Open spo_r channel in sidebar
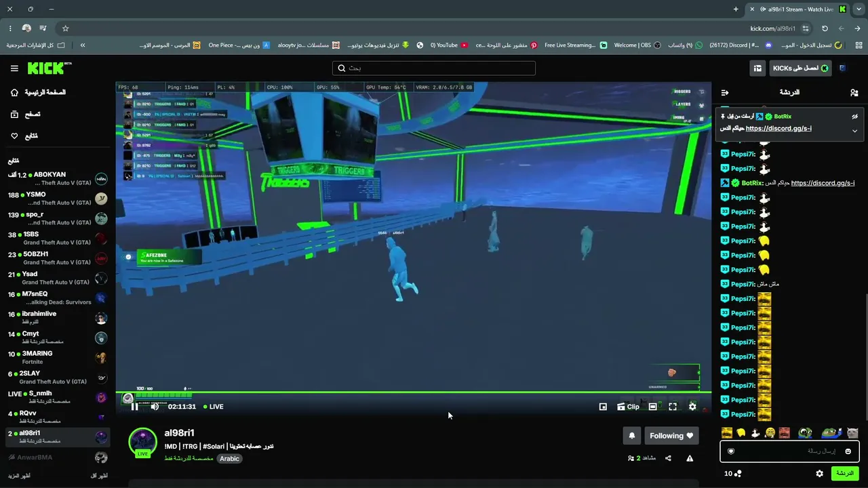 tap(58, 218)
